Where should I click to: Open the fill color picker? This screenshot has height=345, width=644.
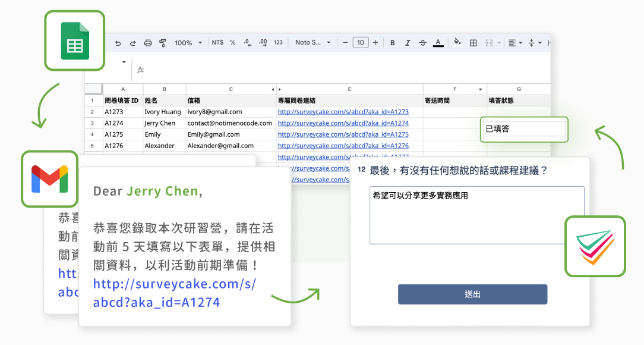coord(457,42)
